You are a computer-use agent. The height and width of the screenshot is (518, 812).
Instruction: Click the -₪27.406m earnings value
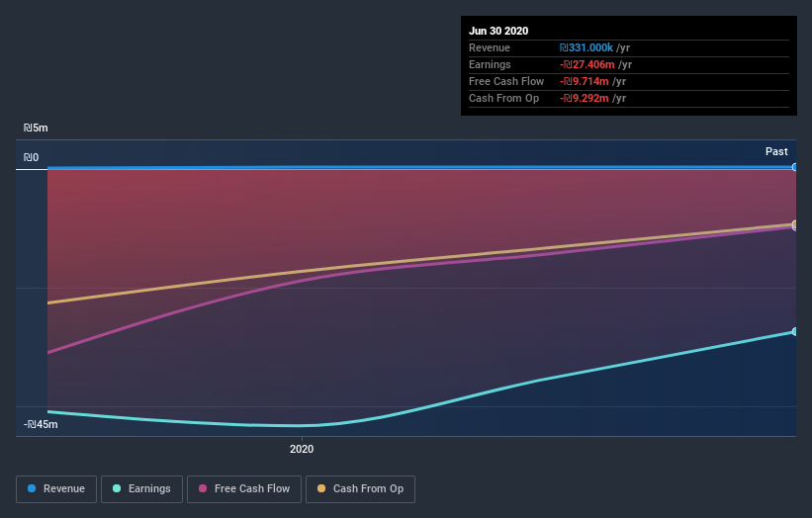tap(587, 64)
